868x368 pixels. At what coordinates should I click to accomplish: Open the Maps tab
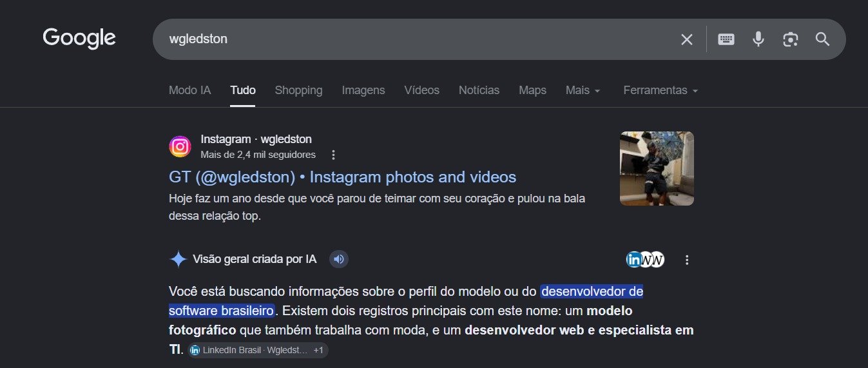(x=532, y=90)
